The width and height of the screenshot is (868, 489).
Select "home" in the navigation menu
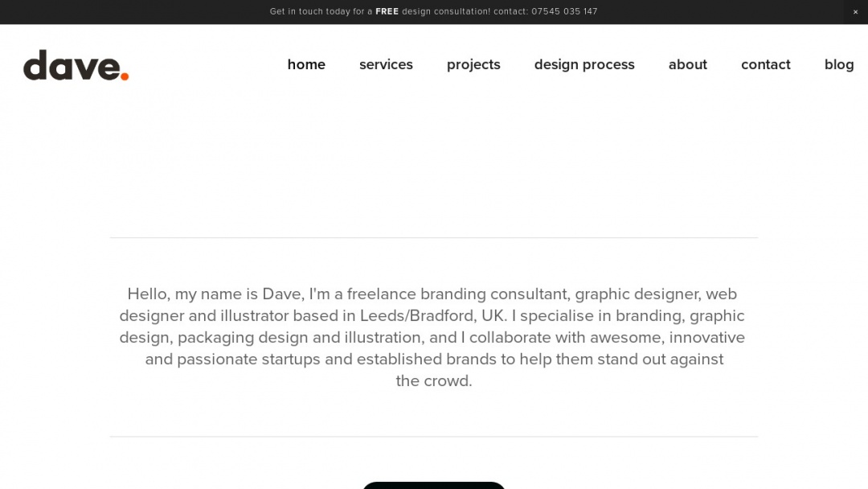tap(306, 64)
